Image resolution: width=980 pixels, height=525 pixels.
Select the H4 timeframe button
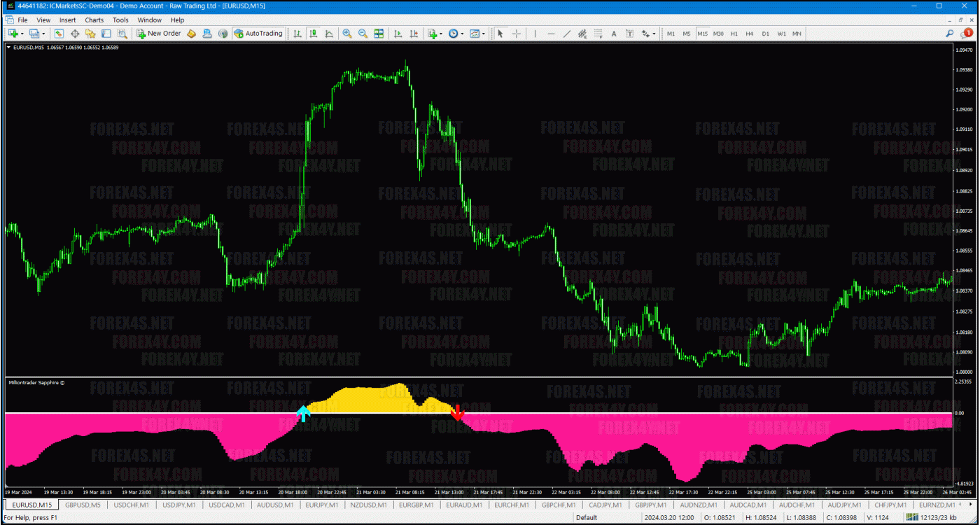click(749, 34)
